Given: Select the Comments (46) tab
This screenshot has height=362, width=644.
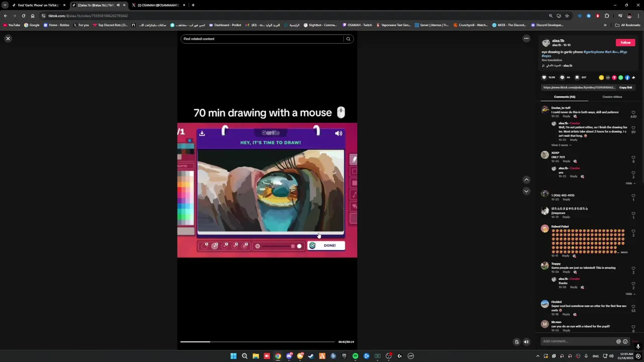Looking at the screenshot, I should coord(565,97).
